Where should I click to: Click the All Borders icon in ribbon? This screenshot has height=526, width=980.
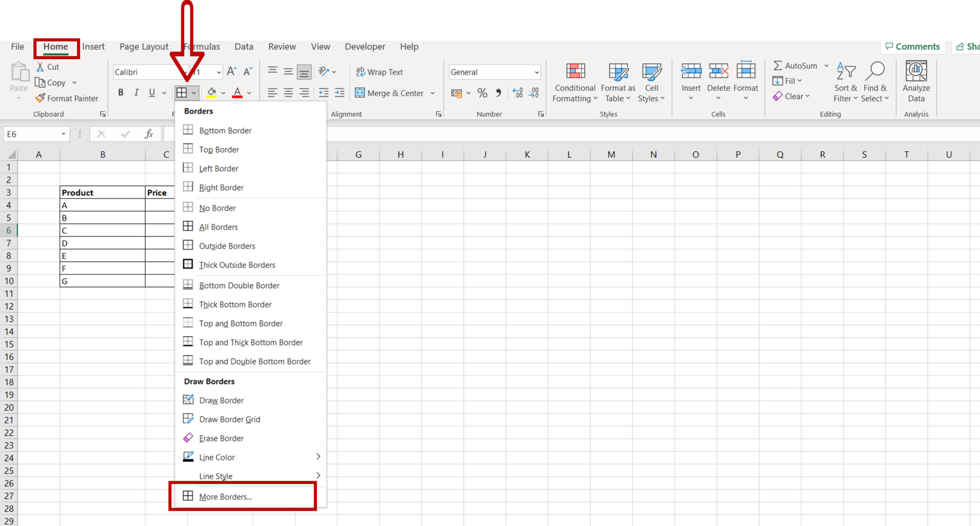tap(189, 227)
